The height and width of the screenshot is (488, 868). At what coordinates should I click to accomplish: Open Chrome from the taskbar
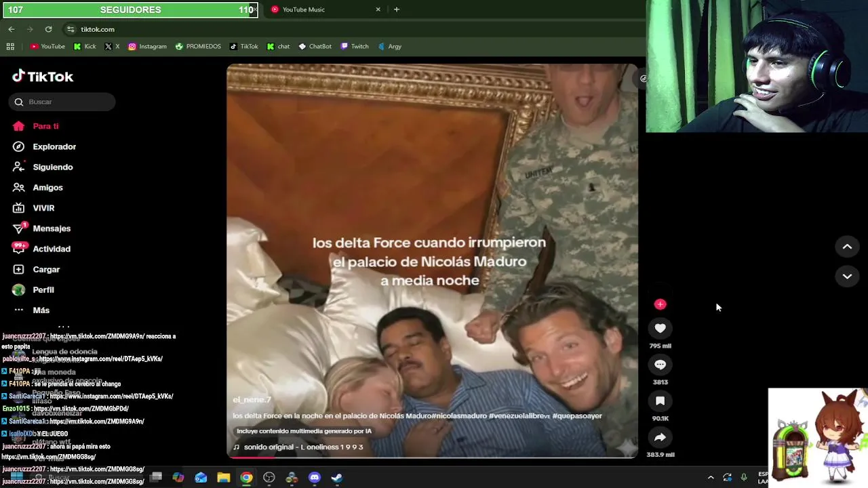click(x=246, y=478)
